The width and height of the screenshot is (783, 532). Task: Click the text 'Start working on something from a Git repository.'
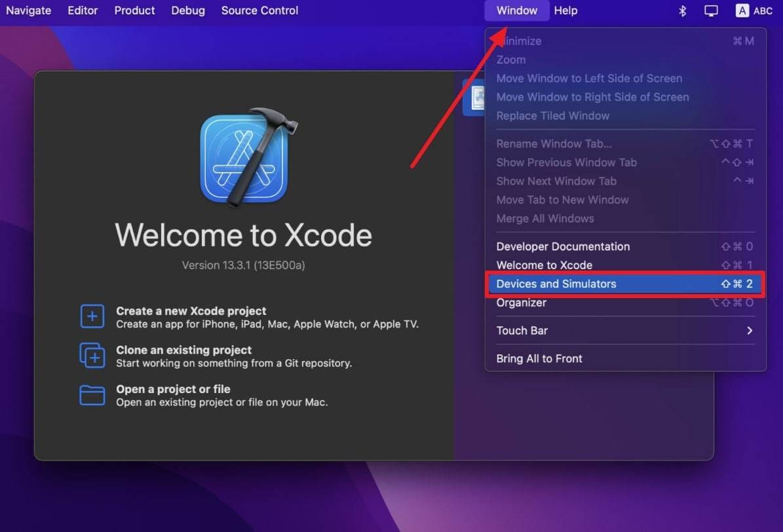click(234, 363)
